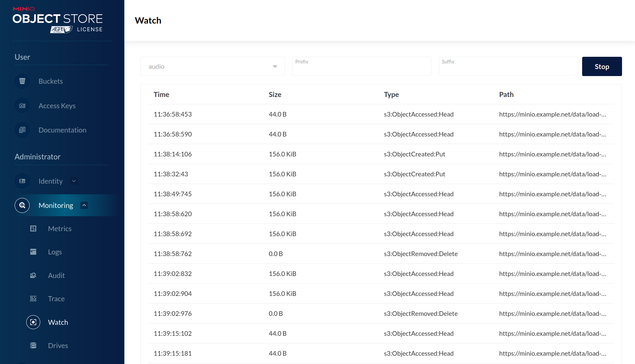Select the row with time 11:36:58:453
Screen dimensions: 635x364
point(381,114)
